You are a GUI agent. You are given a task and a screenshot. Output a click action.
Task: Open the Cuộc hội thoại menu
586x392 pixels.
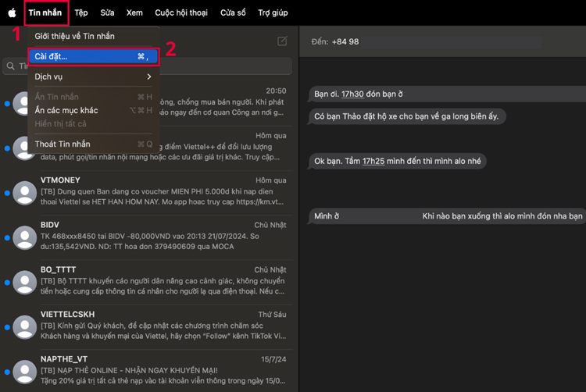coord(181,12)
